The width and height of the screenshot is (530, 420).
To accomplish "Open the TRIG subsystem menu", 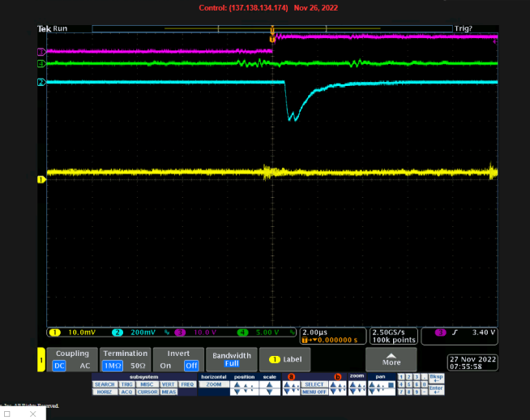I will pyautogui.click(x=126, y=384).
